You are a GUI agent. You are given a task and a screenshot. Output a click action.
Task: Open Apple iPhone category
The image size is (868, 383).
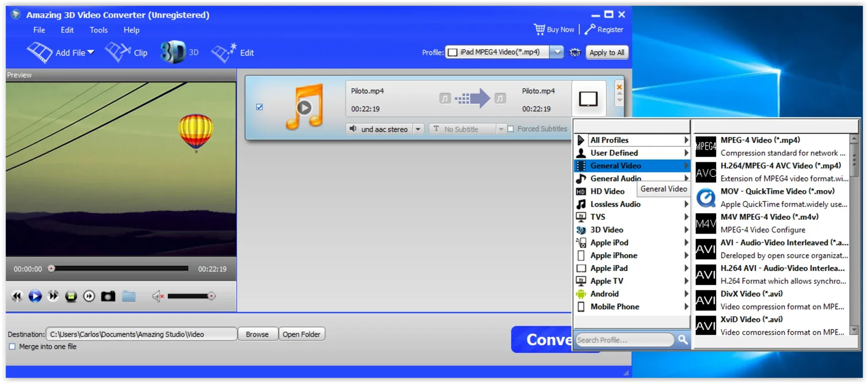[632, 255]
